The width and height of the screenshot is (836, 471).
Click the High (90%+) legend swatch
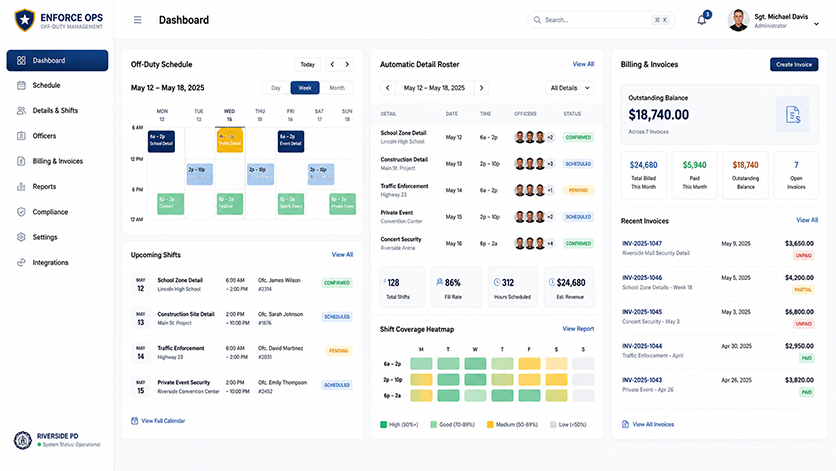click(x=383, y=425)
